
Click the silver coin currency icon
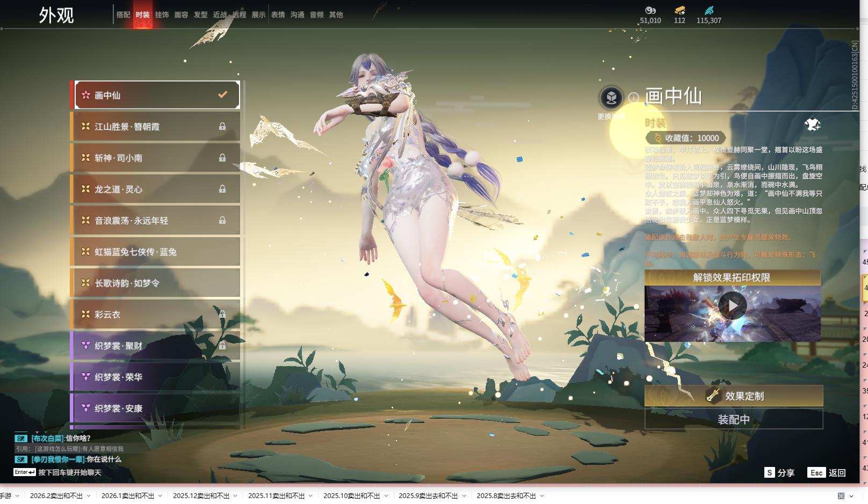click(650, 10)
